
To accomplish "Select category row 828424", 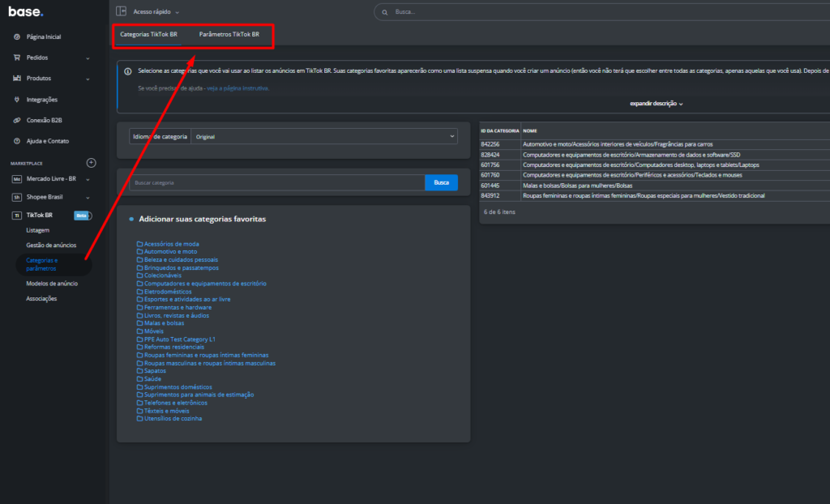I will tap(655, 155).
